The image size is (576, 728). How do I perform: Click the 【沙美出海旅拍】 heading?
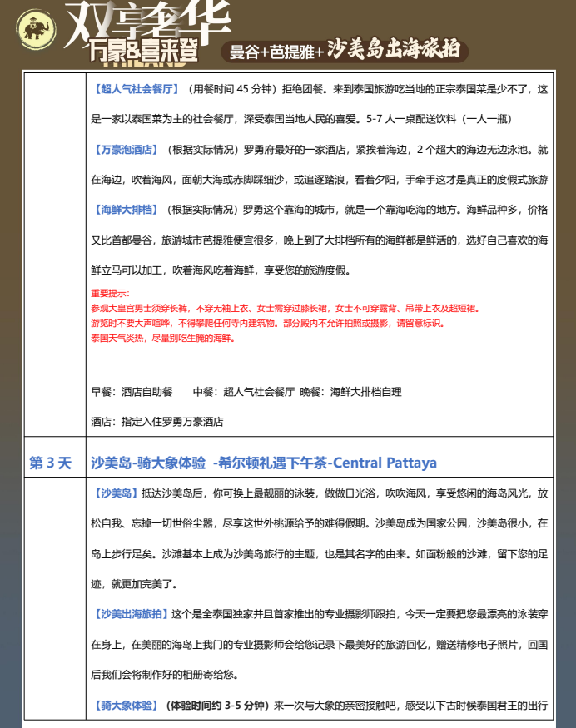(x=132, y=614)
